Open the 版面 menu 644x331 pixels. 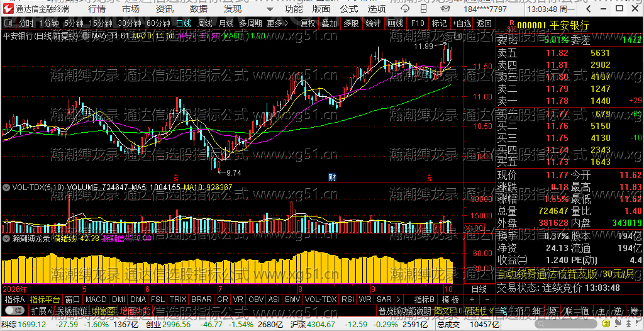321,9
